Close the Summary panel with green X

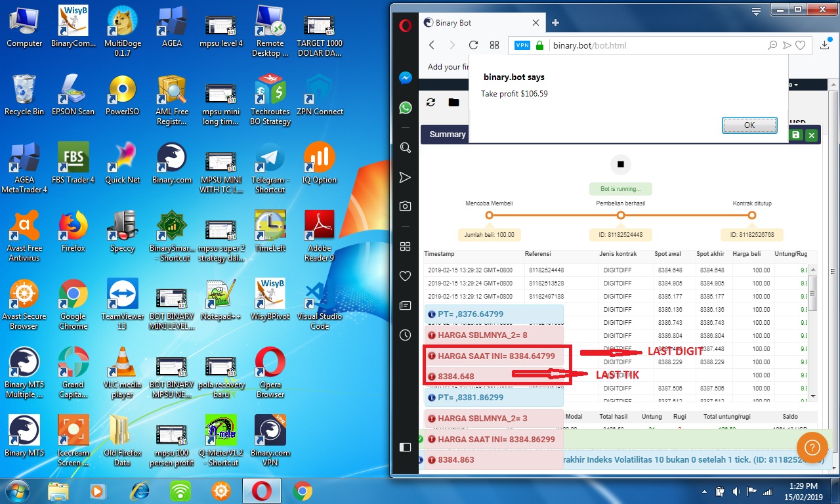click(812, 135)
